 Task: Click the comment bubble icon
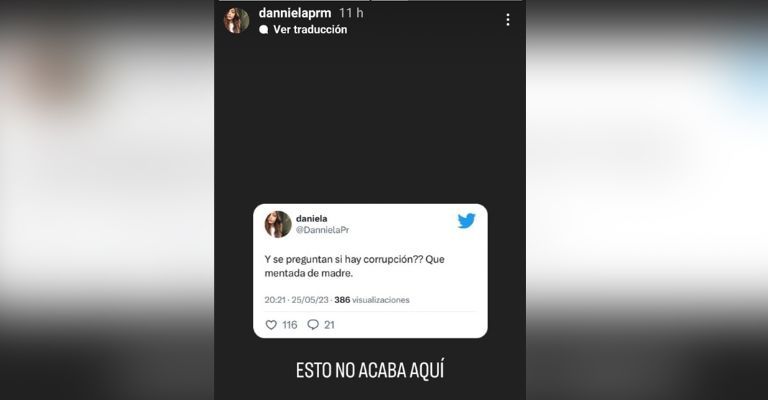tap(313, 325)
